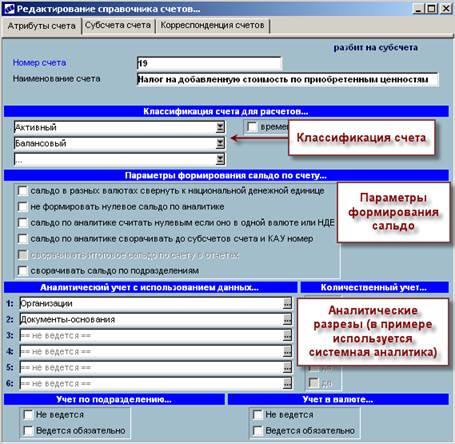Open the app icon in title bar
455x444 pixels.
coord(9,9)
